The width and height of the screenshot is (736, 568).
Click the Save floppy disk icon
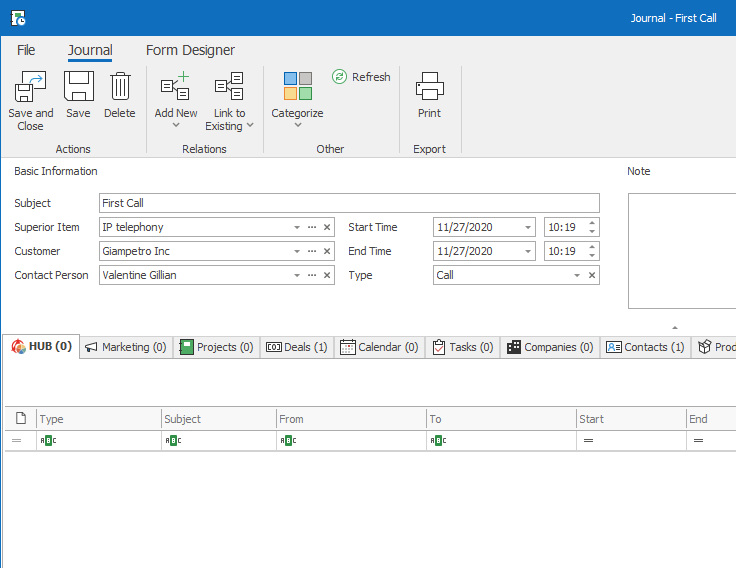78,86
